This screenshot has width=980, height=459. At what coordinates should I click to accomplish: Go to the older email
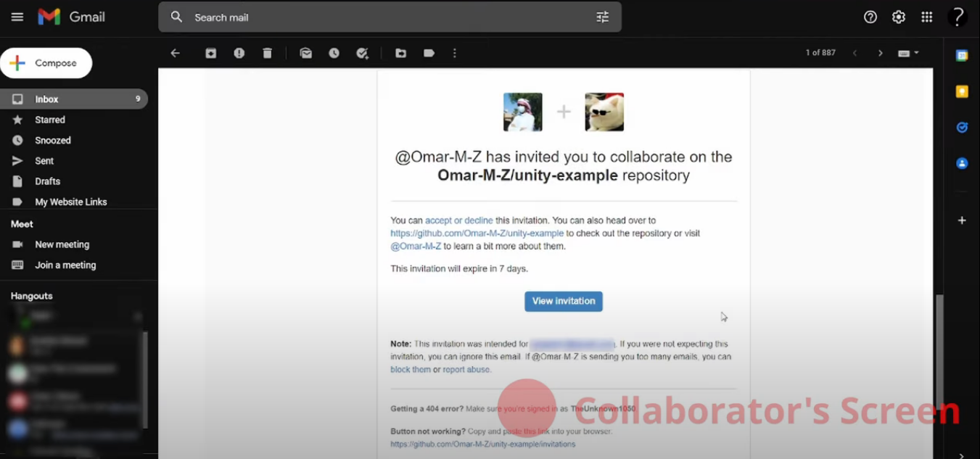881,53
